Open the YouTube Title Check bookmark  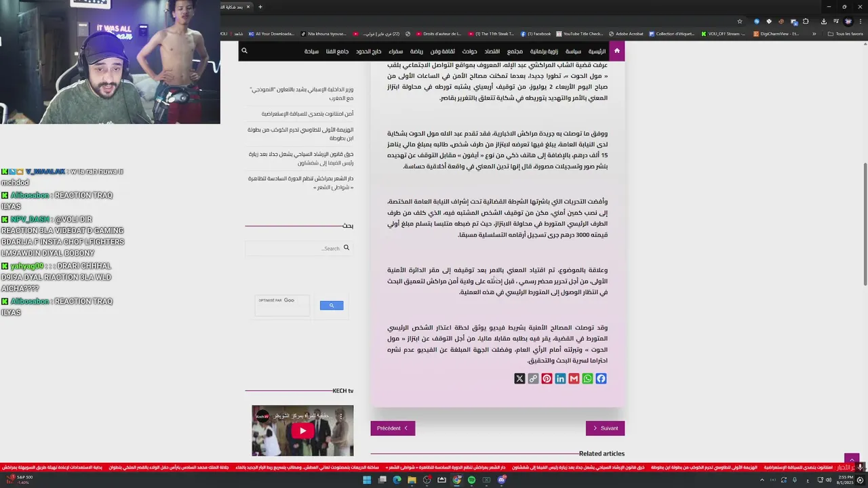click(579, 34)
